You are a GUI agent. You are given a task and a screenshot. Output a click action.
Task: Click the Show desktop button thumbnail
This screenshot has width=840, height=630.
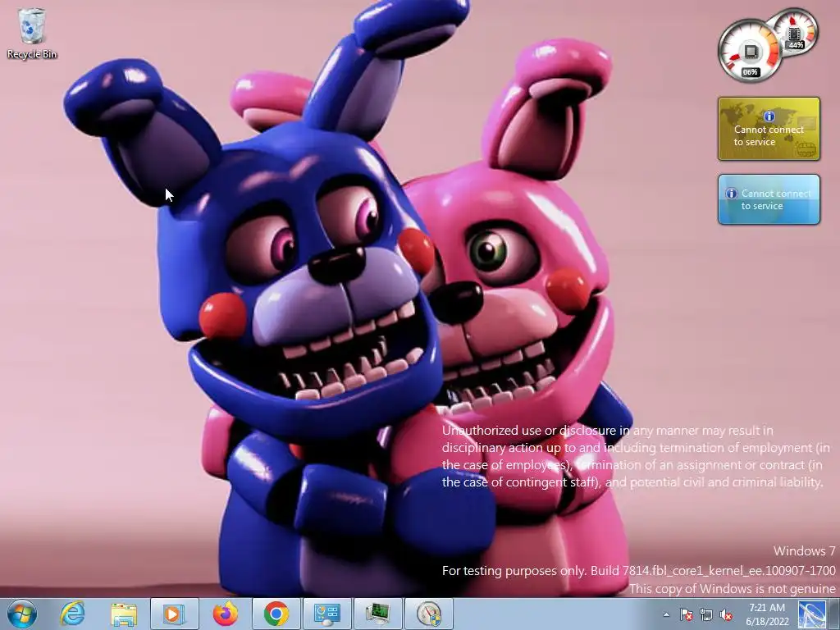(811, 614)
